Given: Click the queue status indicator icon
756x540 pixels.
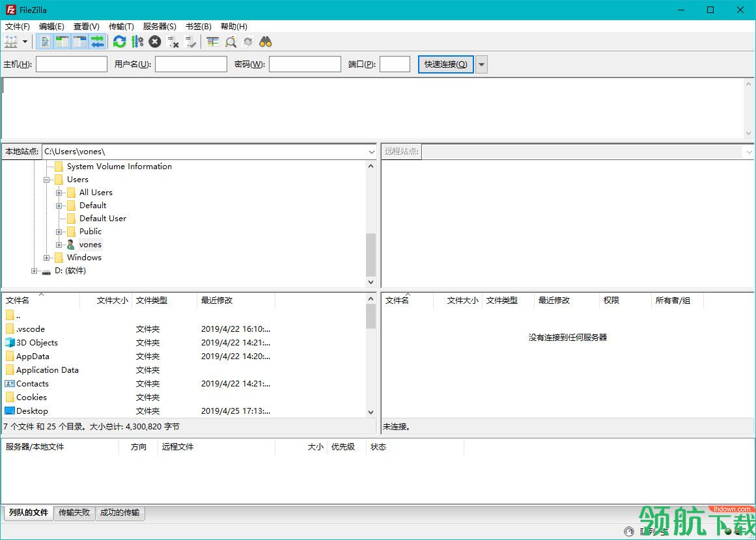Looking at the screenshot, I should click(629, 532).
